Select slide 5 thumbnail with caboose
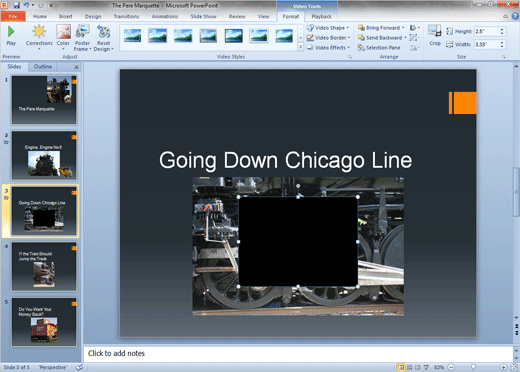Image resolution: width=520 pixels, height=372 pixels. 44,322
